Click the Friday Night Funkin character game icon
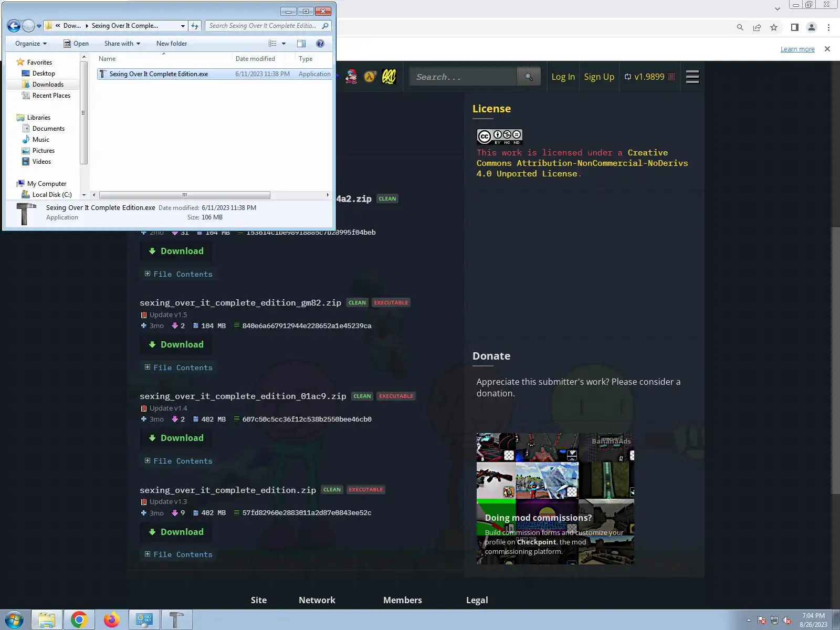840x630 pixels. pyautogui.click(x=351, y=77)
